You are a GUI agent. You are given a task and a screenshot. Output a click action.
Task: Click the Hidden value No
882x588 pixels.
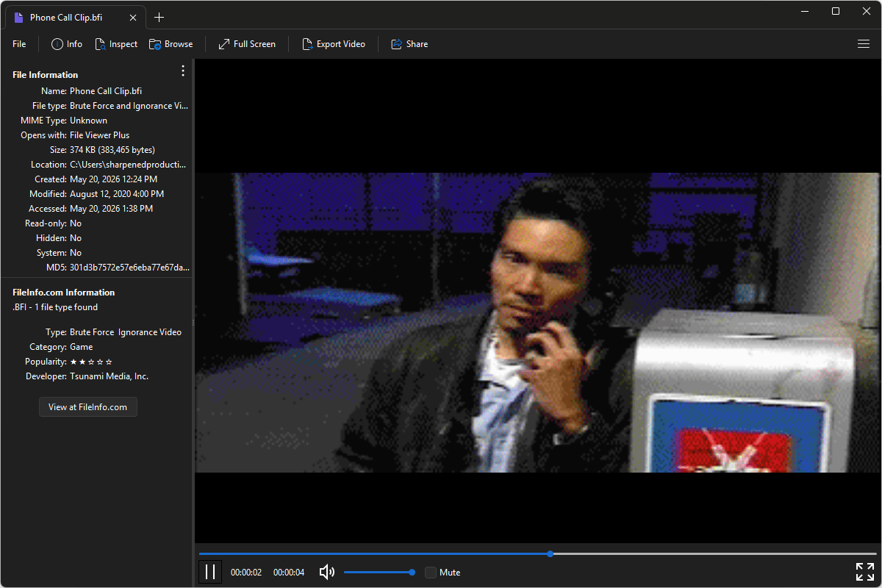pos(76,238)
